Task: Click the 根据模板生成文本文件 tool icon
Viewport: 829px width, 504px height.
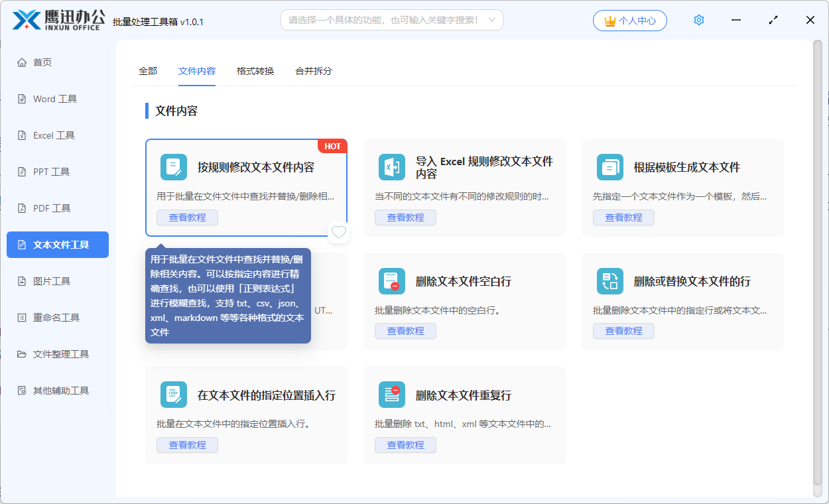Action: click(x=610, y=167)
